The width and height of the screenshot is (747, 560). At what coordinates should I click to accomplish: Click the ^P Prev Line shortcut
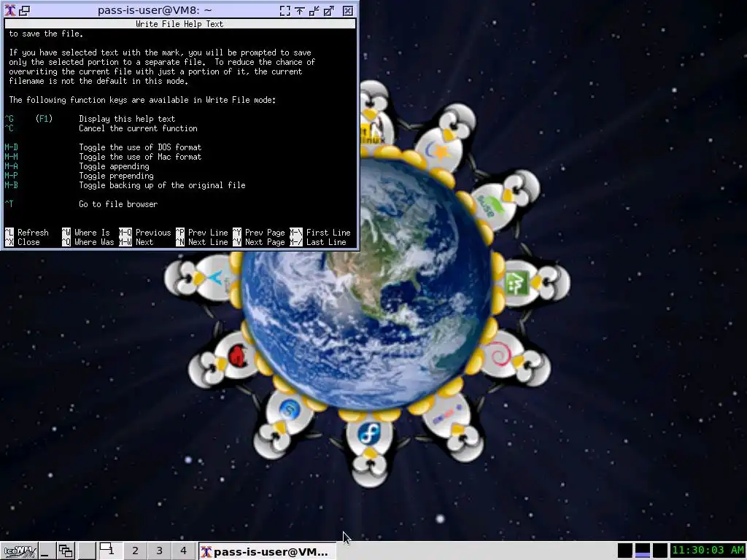[202, 233]
